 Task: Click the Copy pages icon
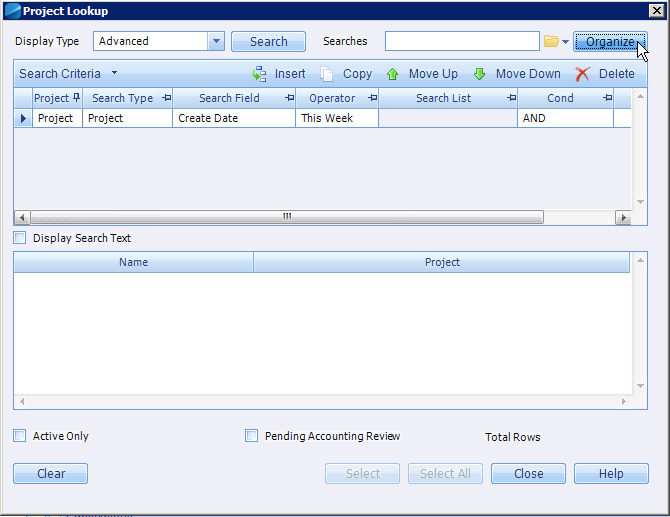click(327, 74)
